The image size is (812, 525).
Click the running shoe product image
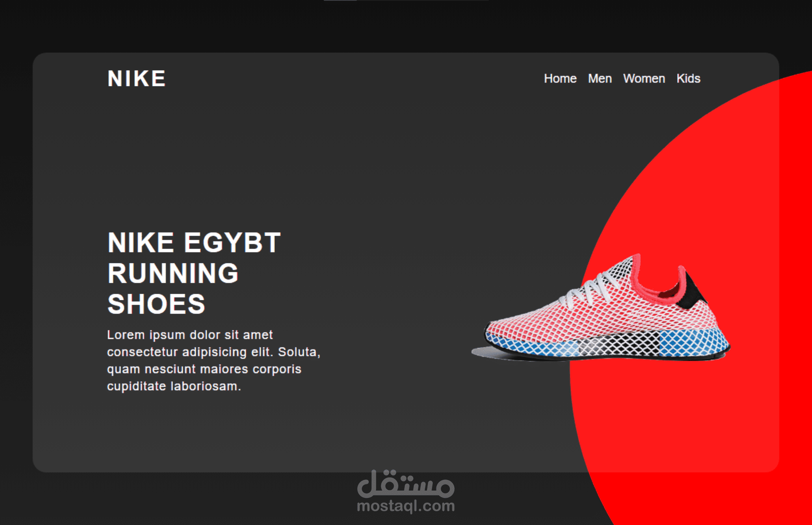601,308
